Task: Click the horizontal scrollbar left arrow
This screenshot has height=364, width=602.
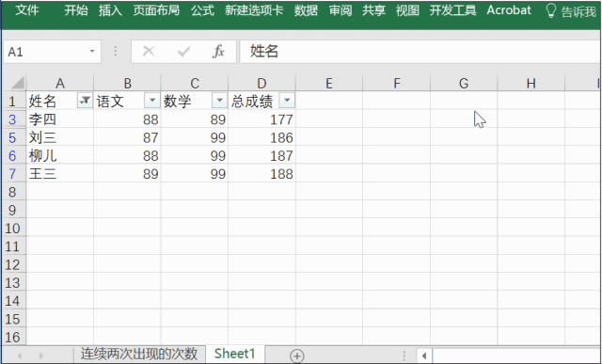Action: coord(424,356)
